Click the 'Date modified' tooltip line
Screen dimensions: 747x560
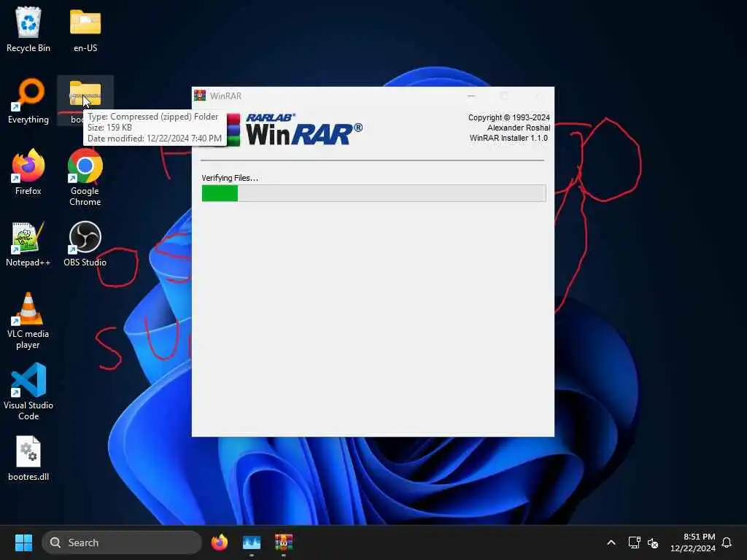(x=155, y=138)
